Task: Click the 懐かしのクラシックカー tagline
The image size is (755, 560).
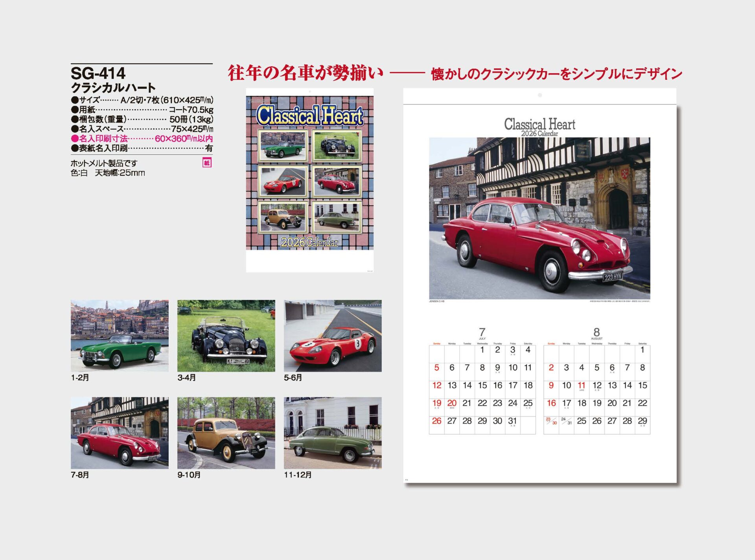Action: (556, 74)
